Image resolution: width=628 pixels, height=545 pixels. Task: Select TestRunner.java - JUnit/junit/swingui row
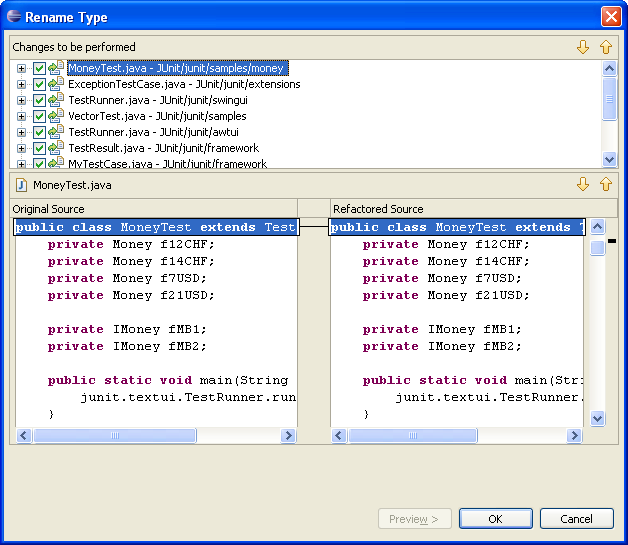tap(158, 100)
